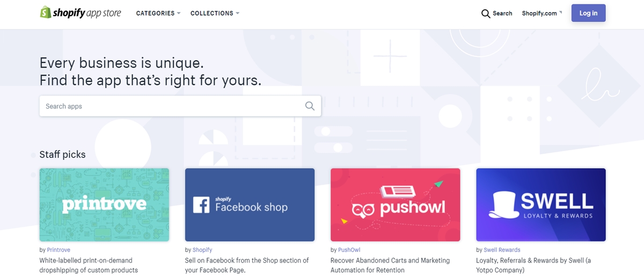Click the Facebook logo on the shop card
The image size is (644, 278).
coord(201,205)
